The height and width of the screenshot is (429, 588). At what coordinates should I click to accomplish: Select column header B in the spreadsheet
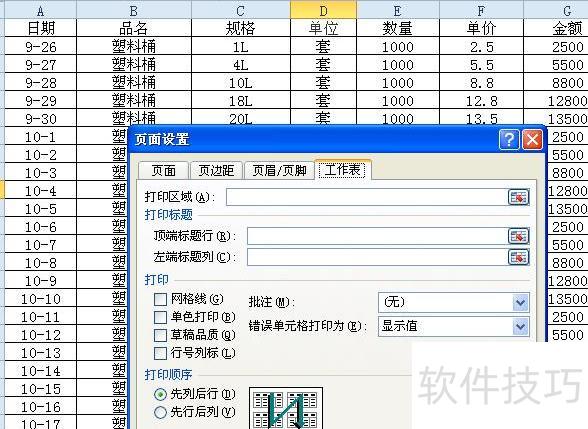[x=134, y=10]
